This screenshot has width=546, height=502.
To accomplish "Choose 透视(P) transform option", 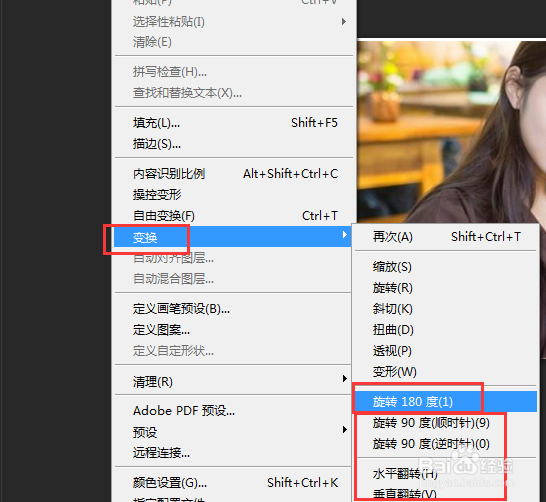I will coord(445,351).
